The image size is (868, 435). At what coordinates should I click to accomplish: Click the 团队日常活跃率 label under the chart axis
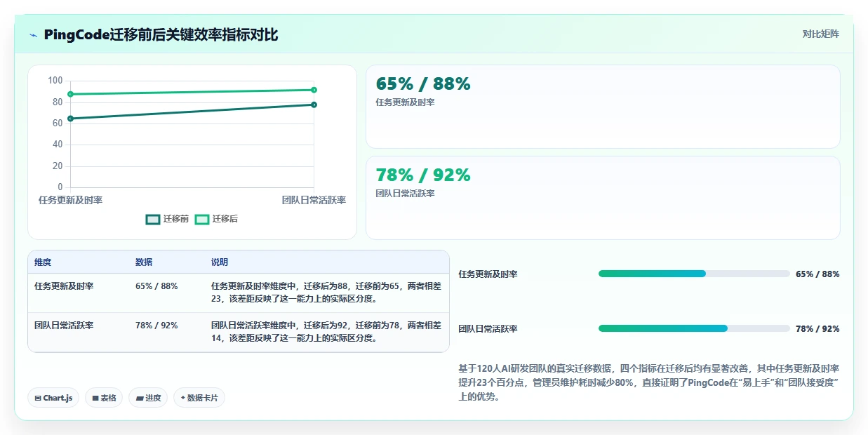click(x=314, y=201)
